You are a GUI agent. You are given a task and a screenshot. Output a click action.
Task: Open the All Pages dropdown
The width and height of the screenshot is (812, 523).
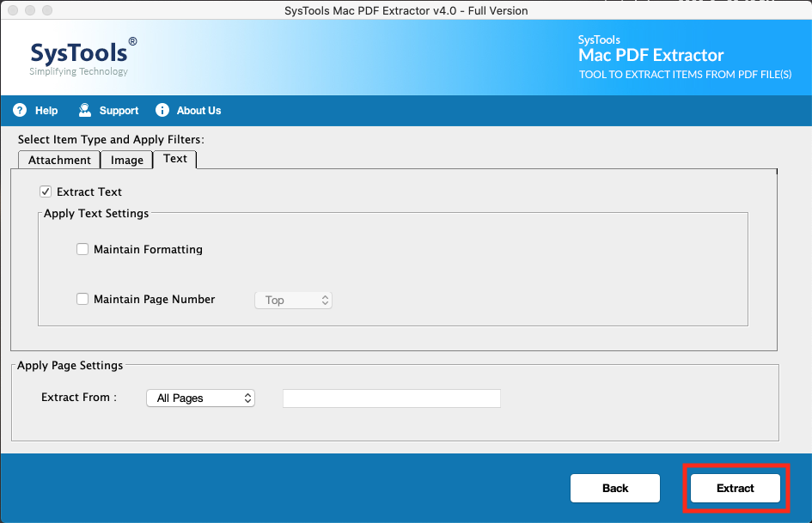coord(200,398)
